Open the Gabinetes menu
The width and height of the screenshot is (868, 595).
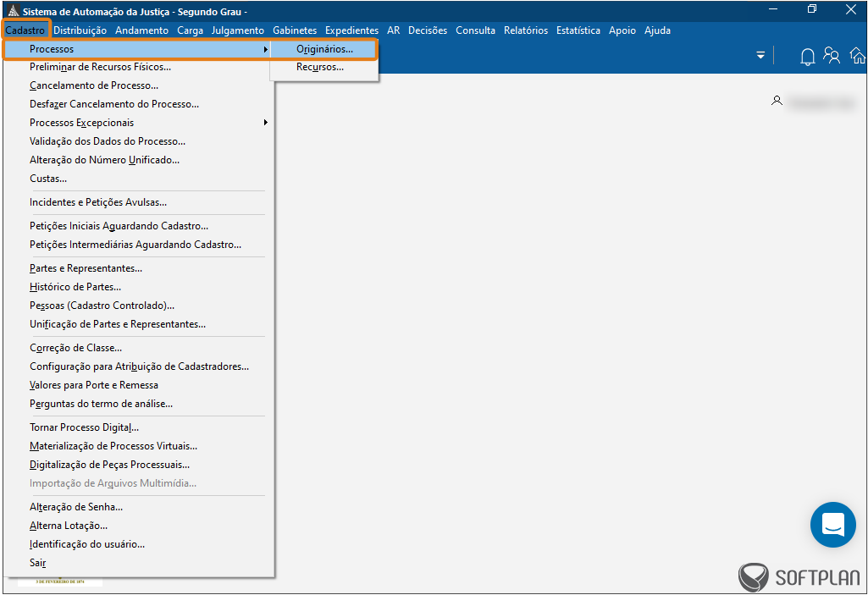pyautogui.click(x=295, y=30)
